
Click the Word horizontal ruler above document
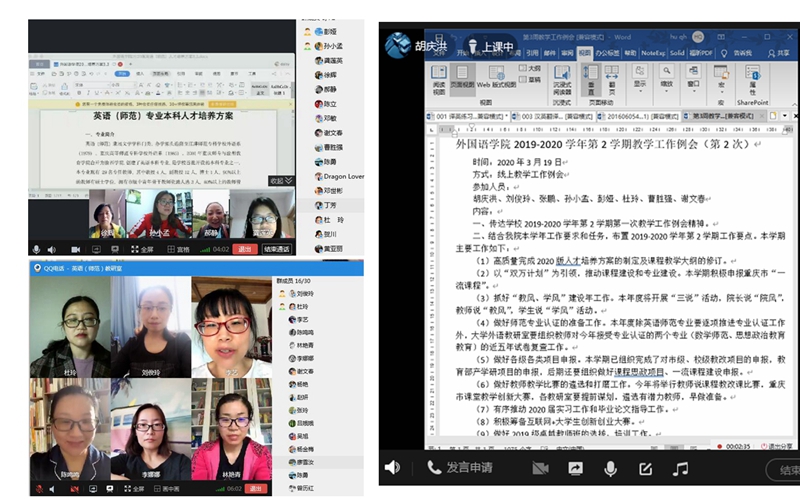(x=600, y=128)
